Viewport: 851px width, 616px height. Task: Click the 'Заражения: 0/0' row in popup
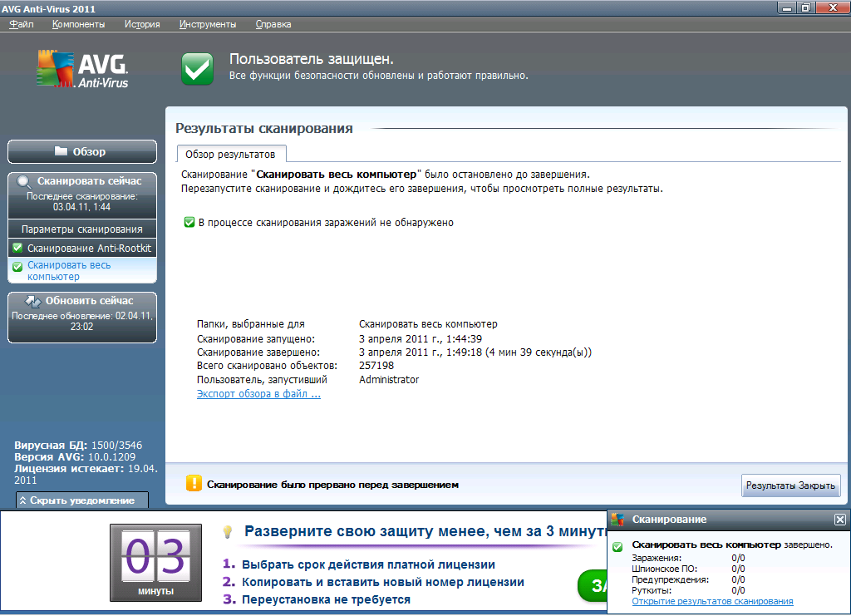688,558
